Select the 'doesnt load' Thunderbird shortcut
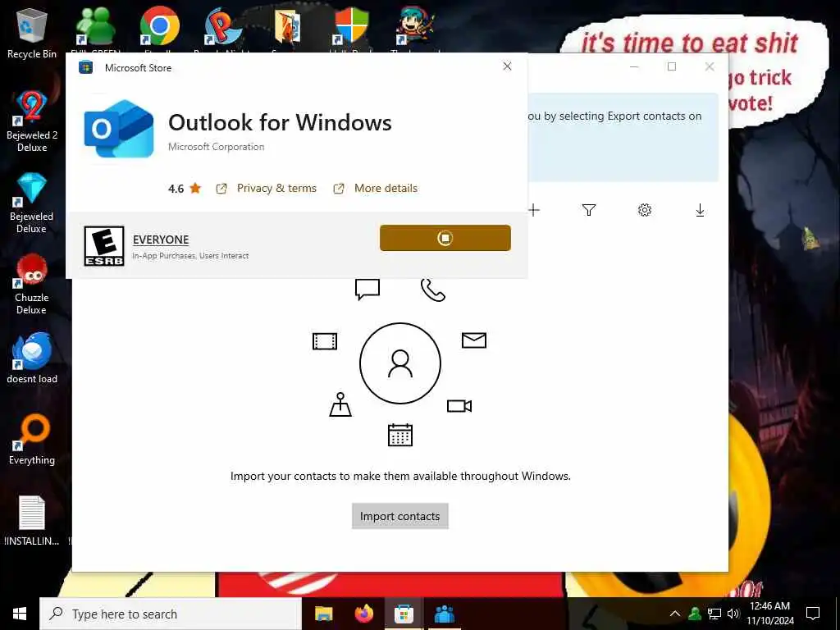The width and height of the screenshot is (840, 630). [x=32, y=358]
